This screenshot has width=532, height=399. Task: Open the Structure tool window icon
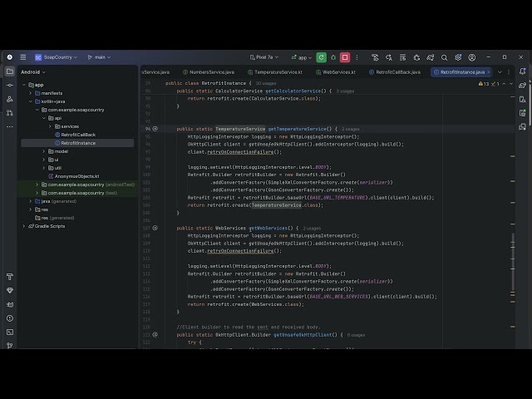coord(10,99)
